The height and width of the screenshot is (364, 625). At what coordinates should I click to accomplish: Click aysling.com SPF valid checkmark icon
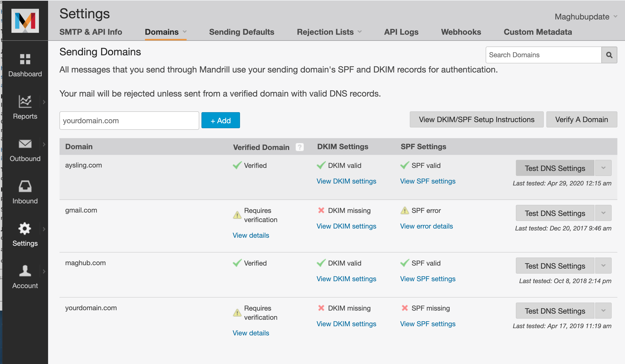point(405,165)
